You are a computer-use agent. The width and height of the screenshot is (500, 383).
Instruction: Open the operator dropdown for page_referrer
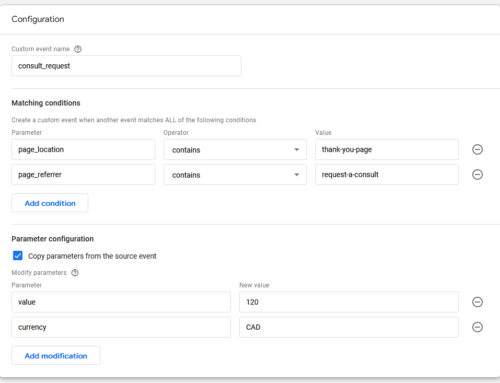click(235, 175)
